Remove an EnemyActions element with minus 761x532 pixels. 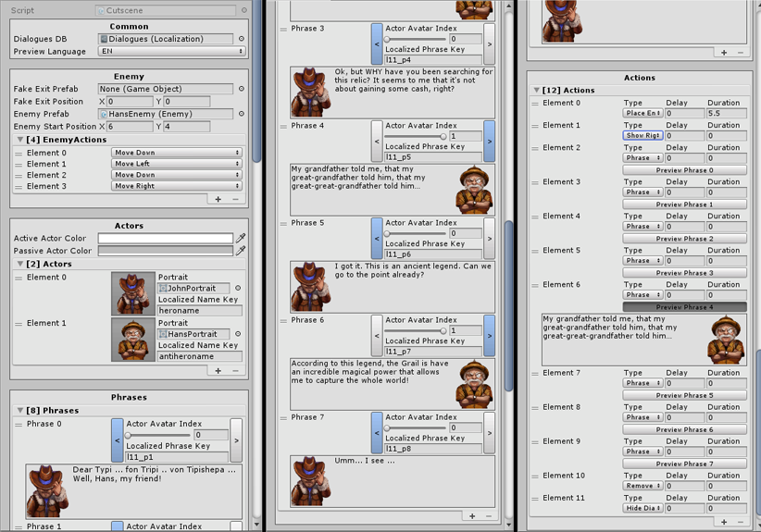[x=235, y=199]
